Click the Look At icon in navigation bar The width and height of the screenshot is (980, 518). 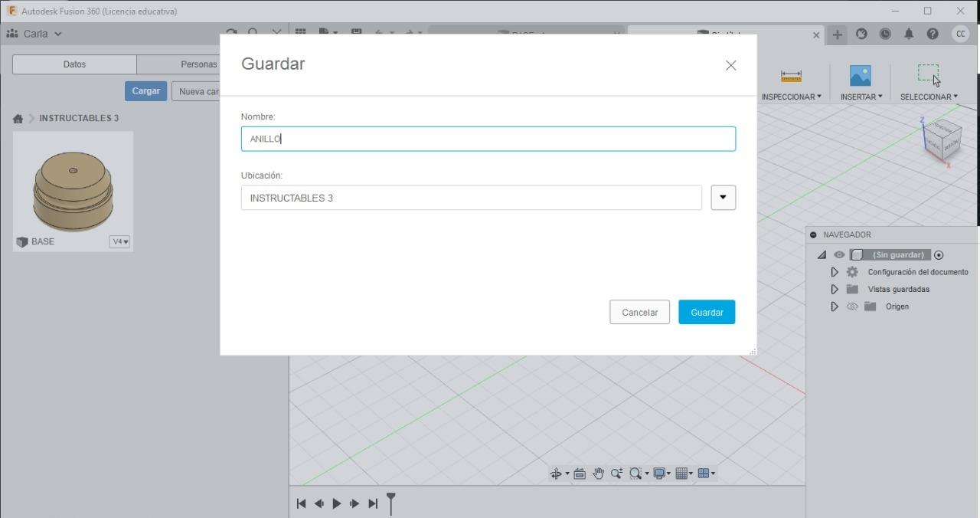coord(580,474)
